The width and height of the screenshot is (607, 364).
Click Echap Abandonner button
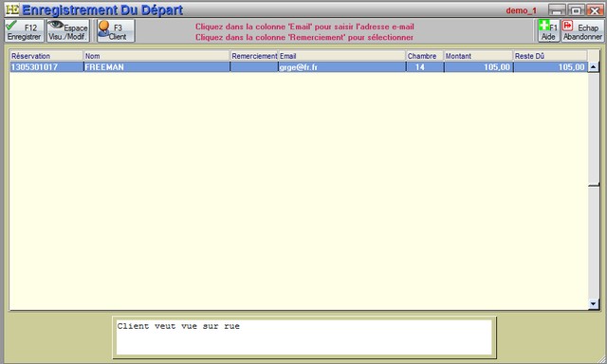[582, 31]
